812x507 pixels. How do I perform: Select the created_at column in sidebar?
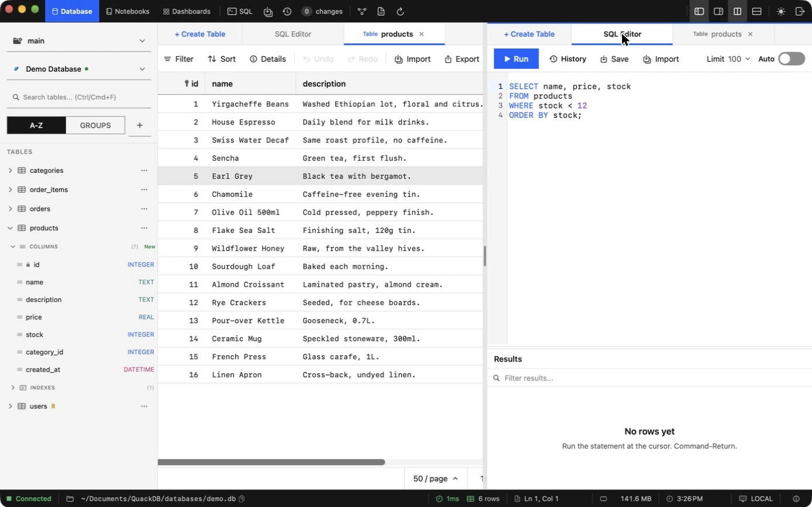(79, 370)
